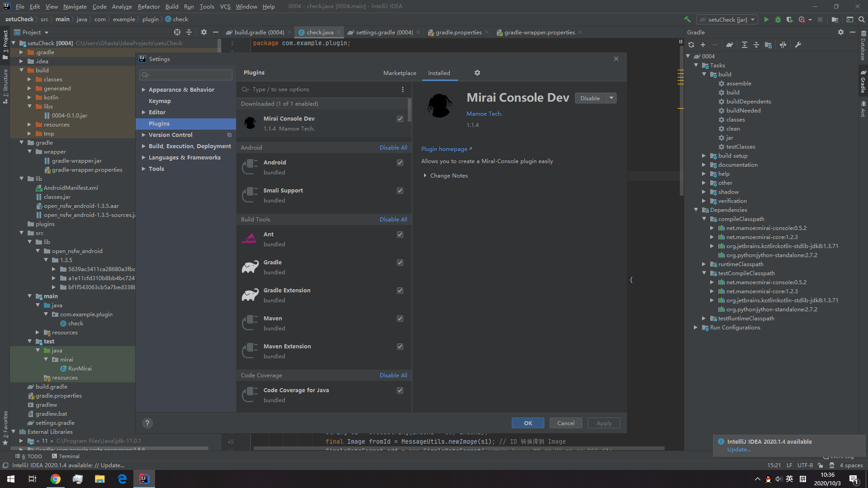Click the OK button in Settings
The image size is (868, 488).
pyautogui.click(x=528, y=423)
